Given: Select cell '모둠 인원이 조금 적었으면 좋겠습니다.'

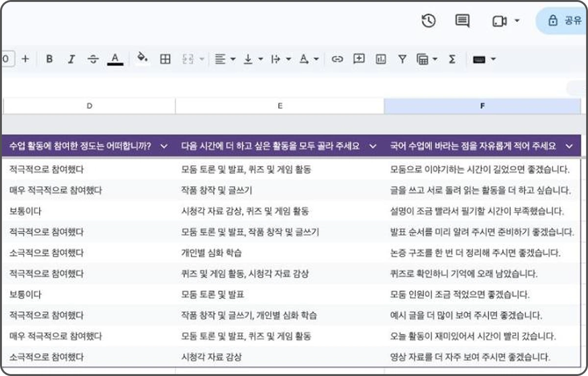Looking at the screenshot, I should pyautogui.click(x=483, y=295).
